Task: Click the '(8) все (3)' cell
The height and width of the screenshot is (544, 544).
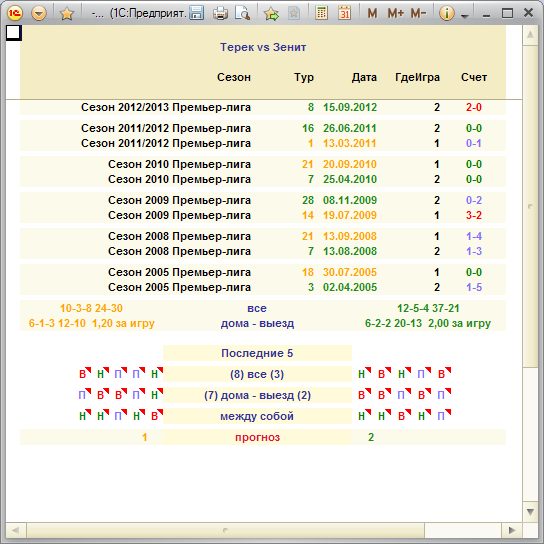Action: pos(257,374)
